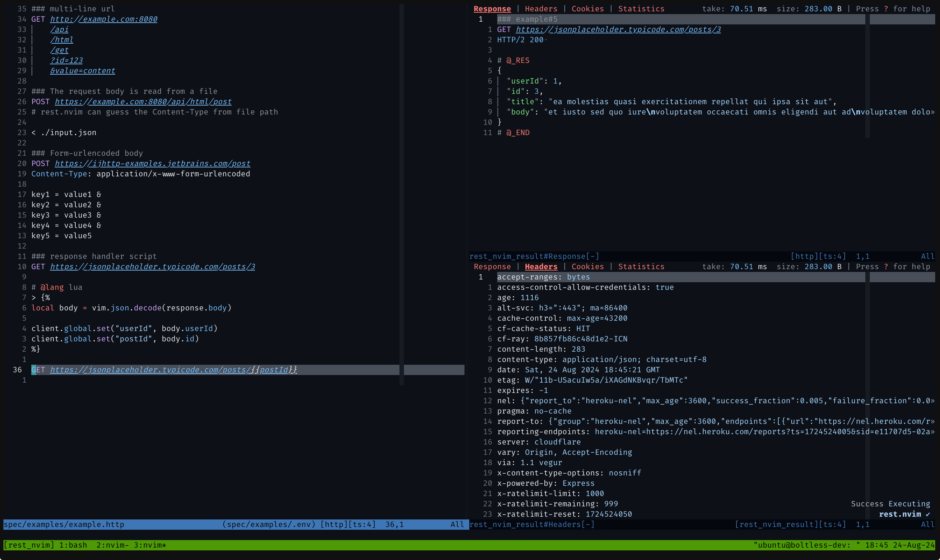The width and height of the screenshot is (940, 560).
Task: Click the 'cf-cache-status: HIT' header line
Action: pyautogui.click(x=543, y=328)
